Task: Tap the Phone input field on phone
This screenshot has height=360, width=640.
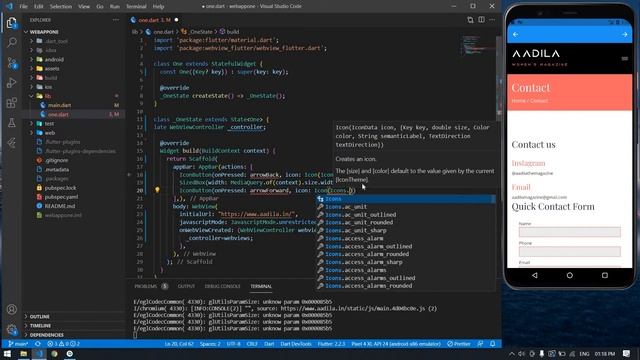Action: coord(569,251)
